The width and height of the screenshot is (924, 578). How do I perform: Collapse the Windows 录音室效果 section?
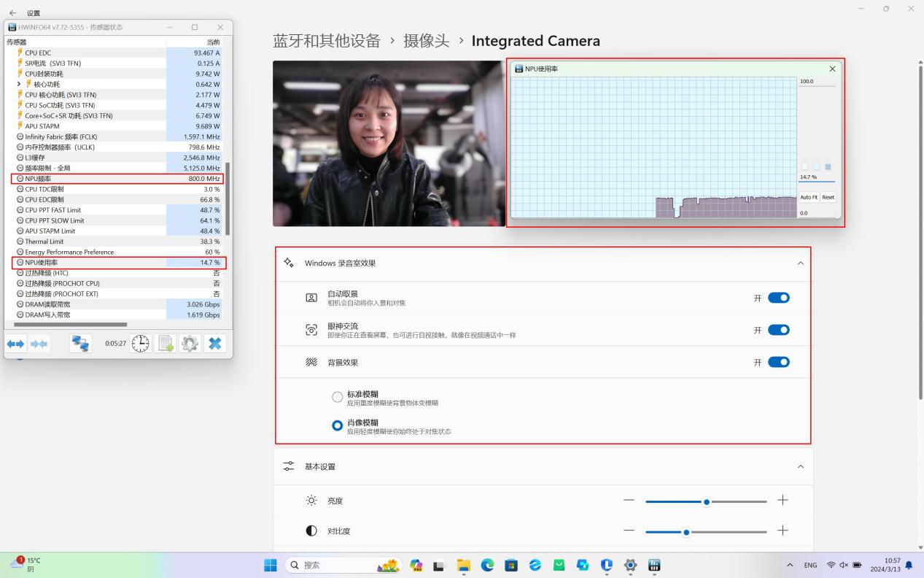800,263
